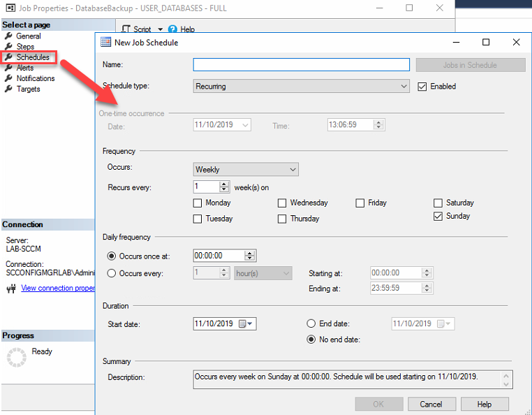Screen dimensions: 532x415
Task: Open the Schedule type dropdown
Action: (302, 86)
